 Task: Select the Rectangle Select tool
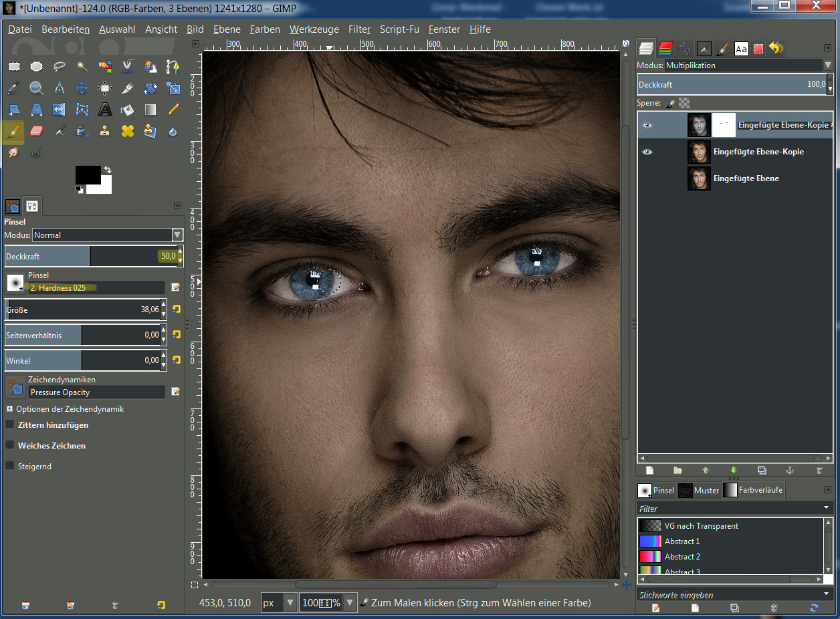point(14,66)
